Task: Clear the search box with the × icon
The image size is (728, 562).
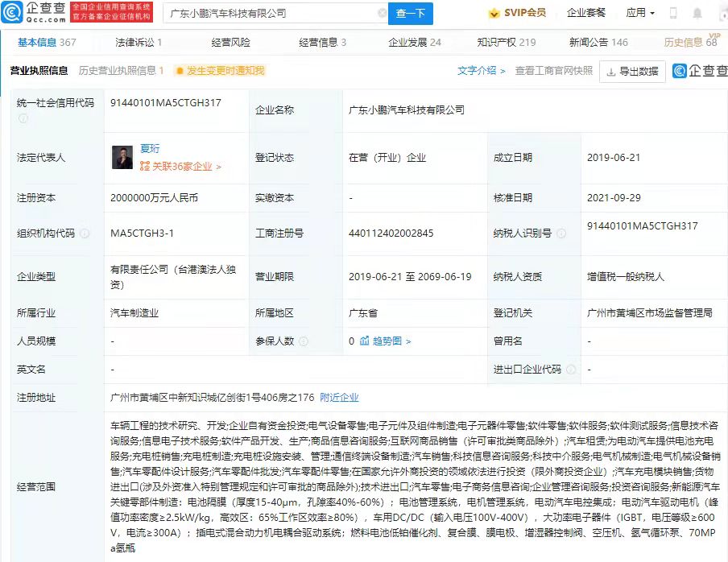Action: (382, 13)
